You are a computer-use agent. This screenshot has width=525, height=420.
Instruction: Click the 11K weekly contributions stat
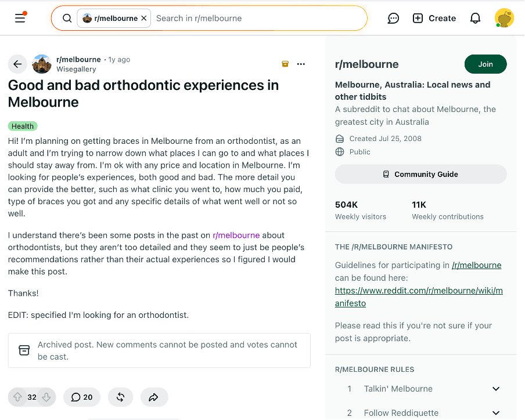[x=447, y=211]
